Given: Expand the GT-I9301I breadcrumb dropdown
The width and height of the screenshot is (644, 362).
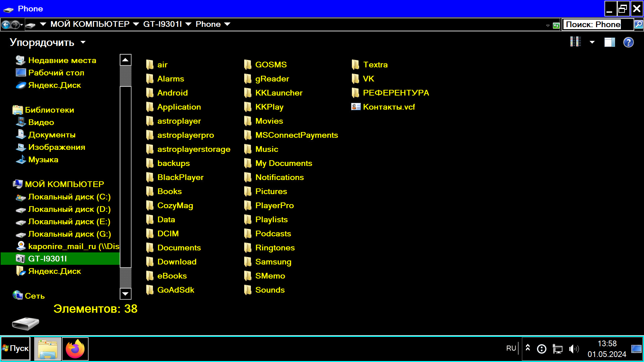Looking at the screenshot, I should (188, 24).
